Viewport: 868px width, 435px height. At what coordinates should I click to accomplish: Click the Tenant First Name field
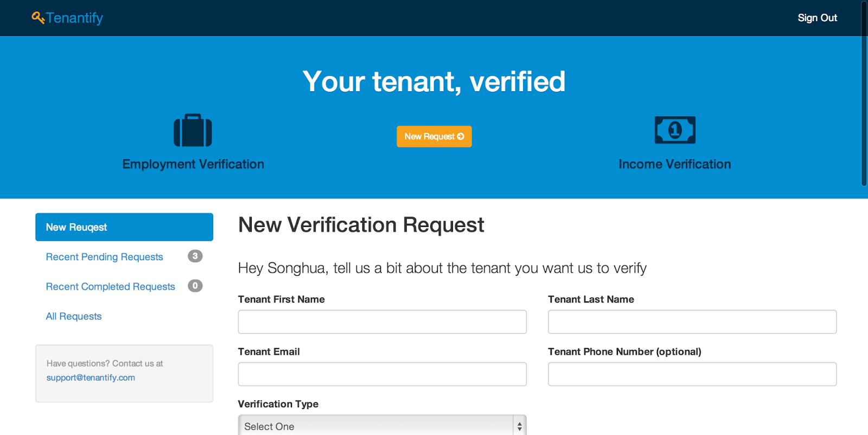382,322
